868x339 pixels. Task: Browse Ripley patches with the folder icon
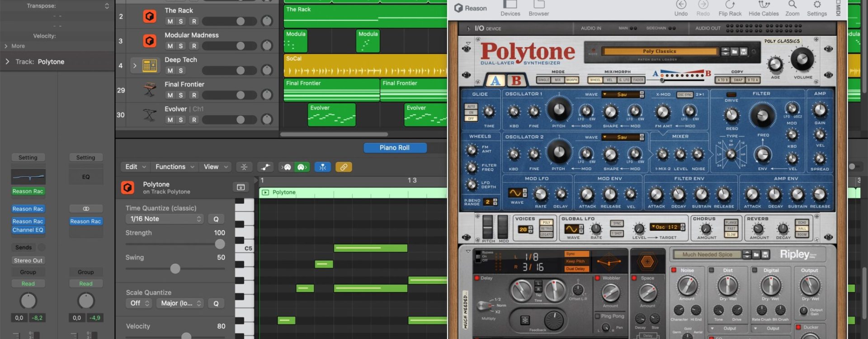(x=756, y=255)
